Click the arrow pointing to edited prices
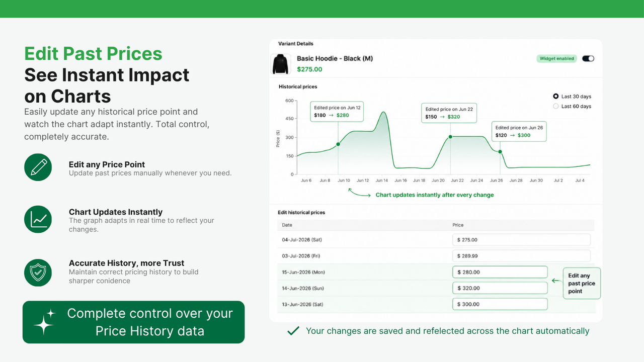Image resolution: width=644 pixels, height=362 pixels. 556,281
